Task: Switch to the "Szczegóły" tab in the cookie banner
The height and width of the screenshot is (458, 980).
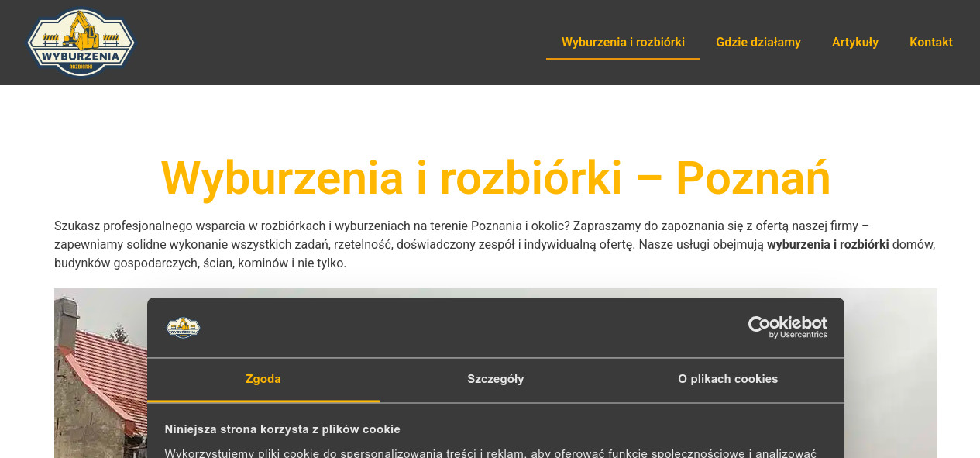Action: [496, 379]
